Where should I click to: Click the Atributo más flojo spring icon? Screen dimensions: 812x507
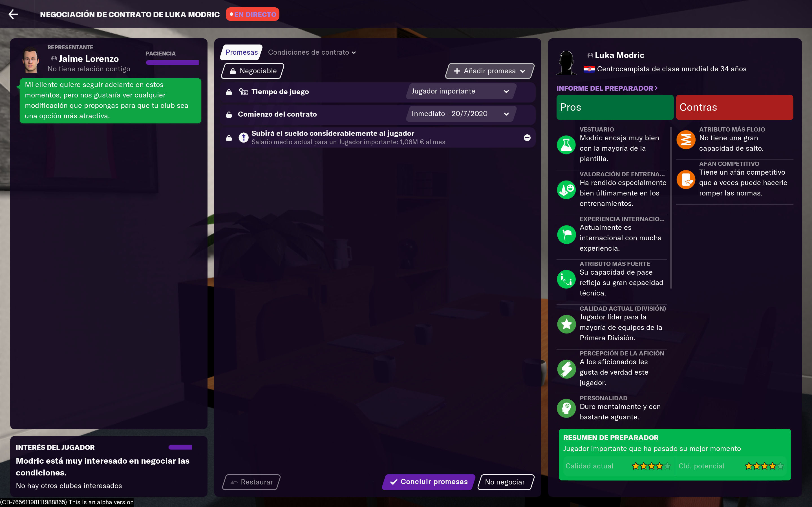[686, 139]
